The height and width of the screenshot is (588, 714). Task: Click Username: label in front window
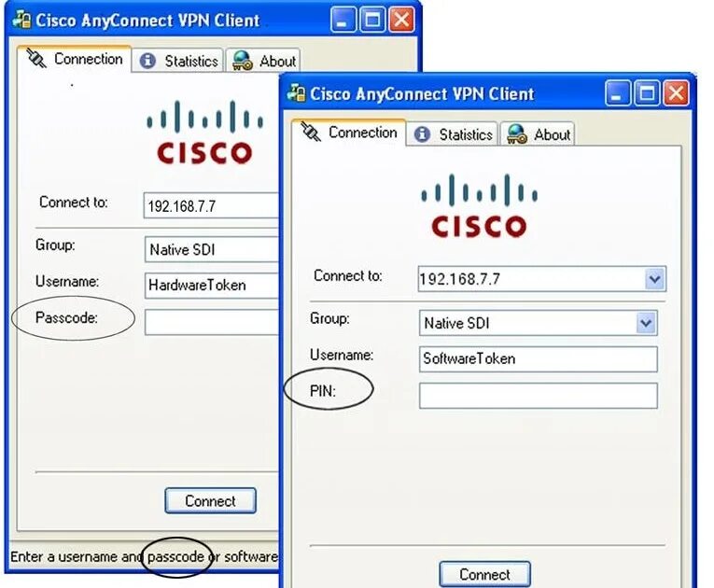(342, 355)
